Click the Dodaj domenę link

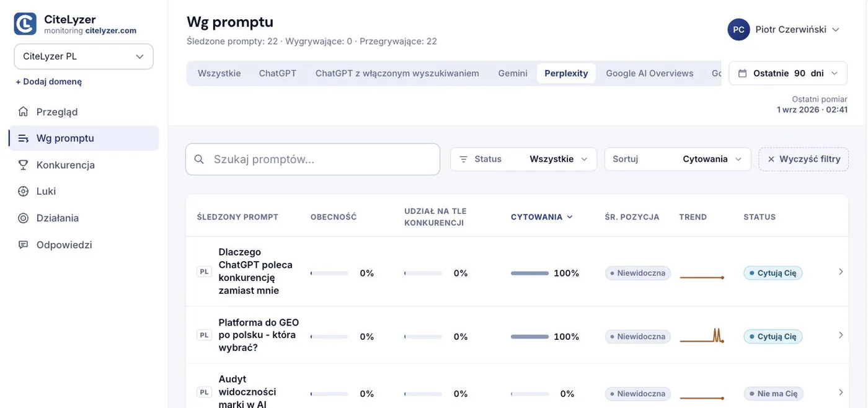(x=49, y=81)
